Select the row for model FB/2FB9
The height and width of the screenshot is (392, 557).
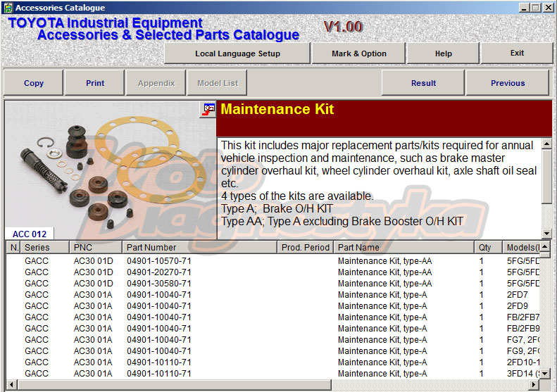[273, 329]
